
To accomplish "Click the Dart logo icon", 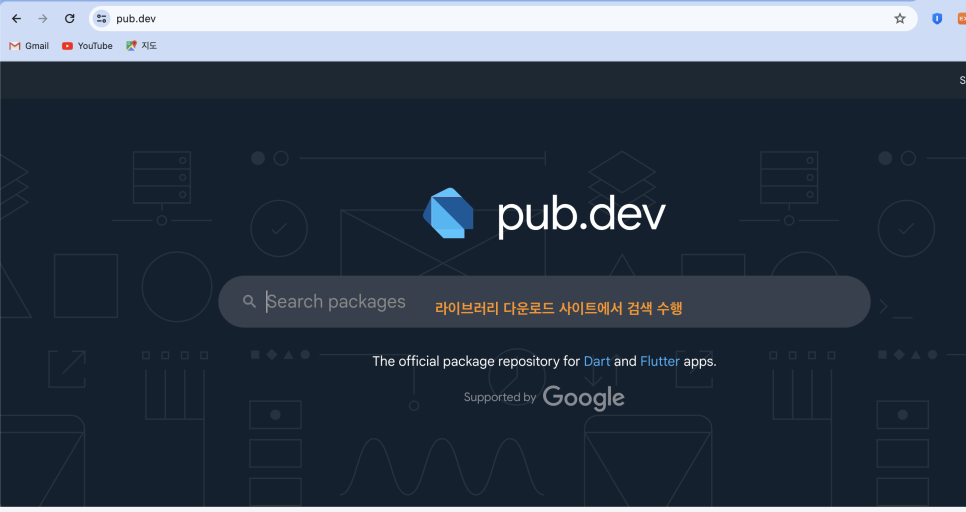I will click(448, 213).
